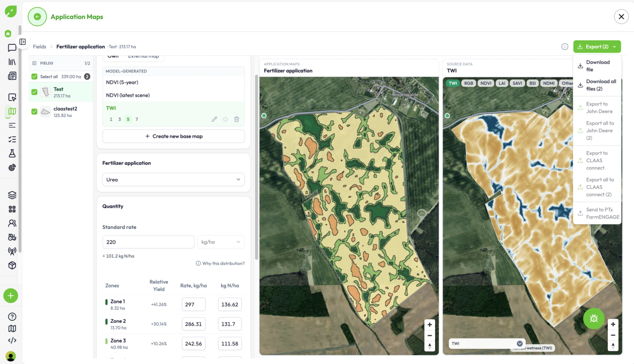Open the news document sidebar icon

12,76
